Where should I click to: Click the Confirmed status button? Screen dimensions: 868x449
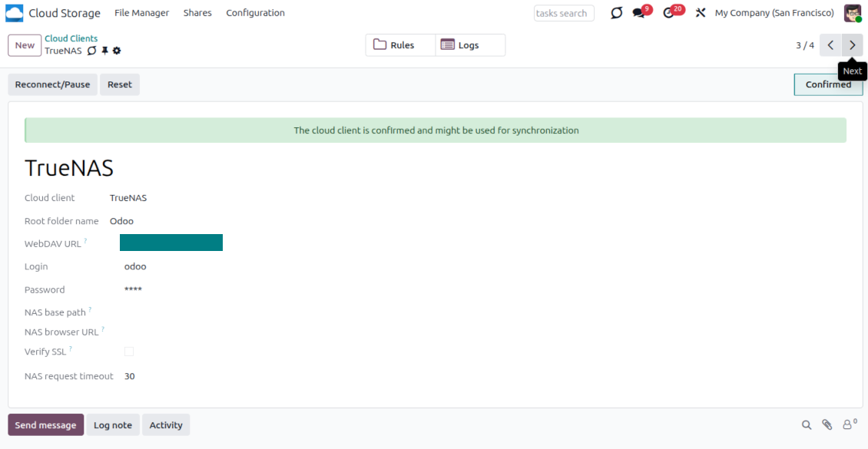point(828,84)
